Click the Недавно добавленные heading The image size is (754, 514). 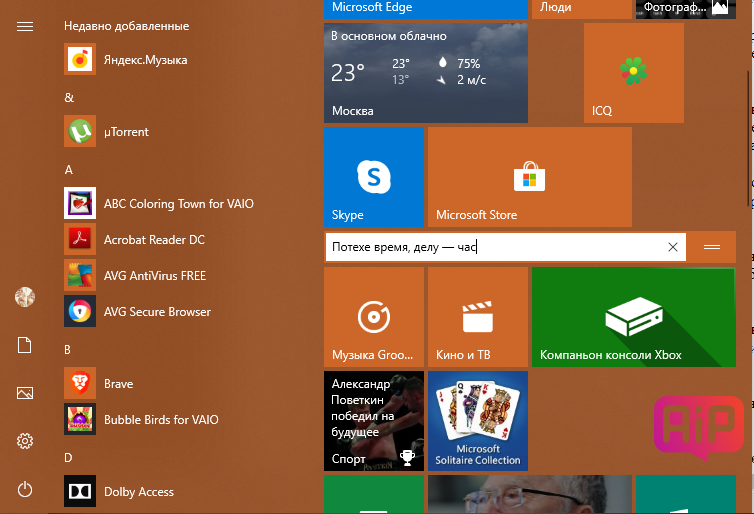tap(126, 26)
